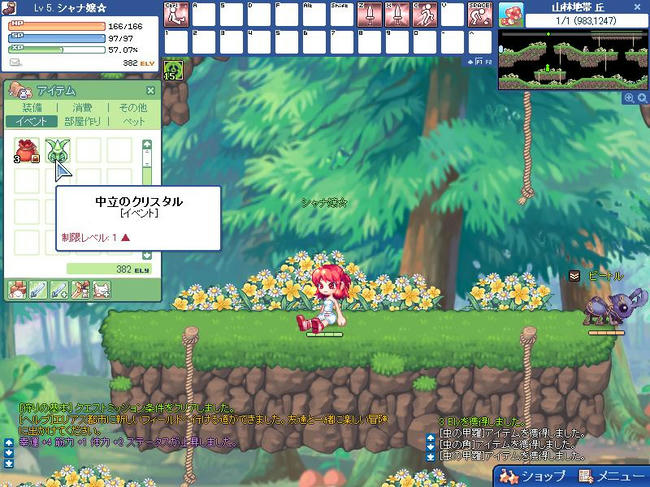Click left chat log scroll-up arrow
650x487 pixels.
[x=9, y=443]
